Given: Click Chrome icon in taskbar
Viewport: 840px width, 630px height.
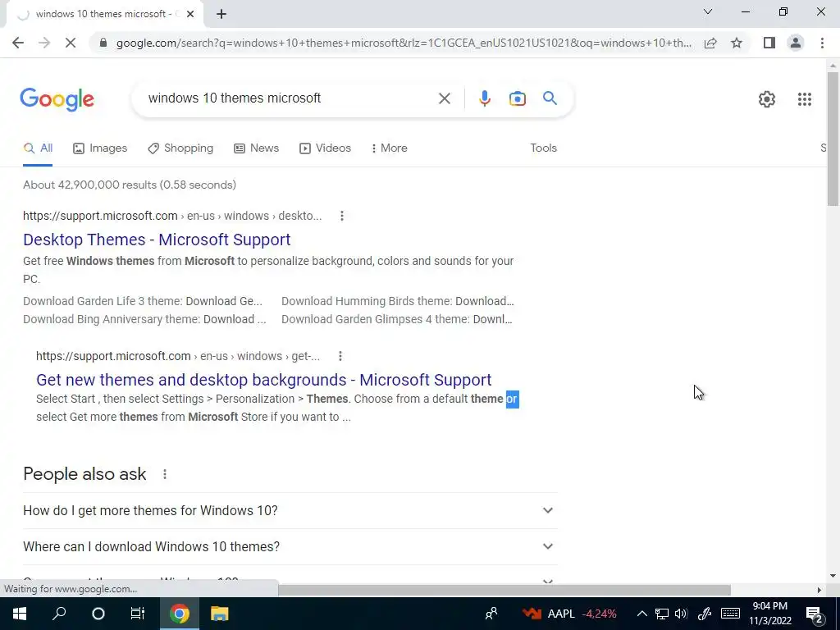Looking at the screenshot, I should click(x=180, y=614).
